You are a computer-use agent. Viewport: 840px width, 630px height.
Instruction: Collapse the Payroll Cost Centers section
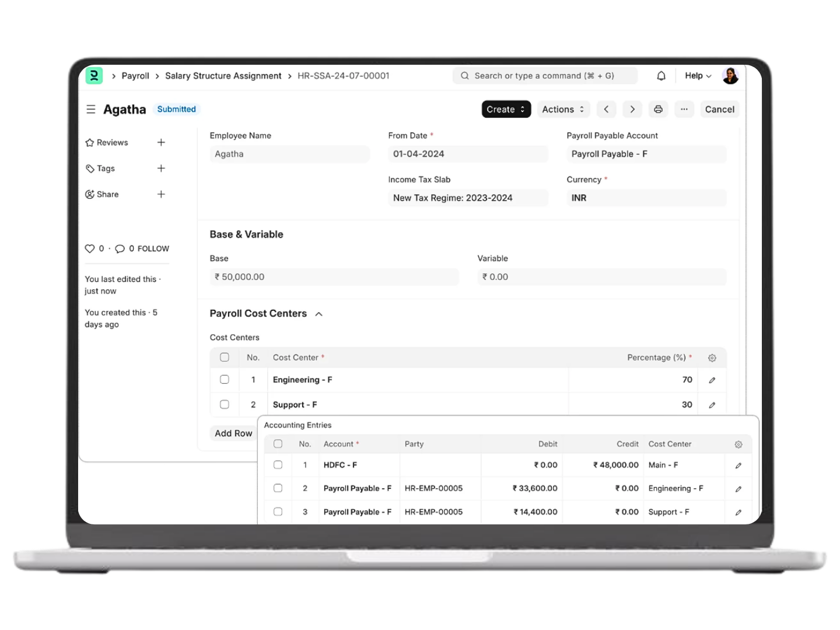click(x=318, y=314)
